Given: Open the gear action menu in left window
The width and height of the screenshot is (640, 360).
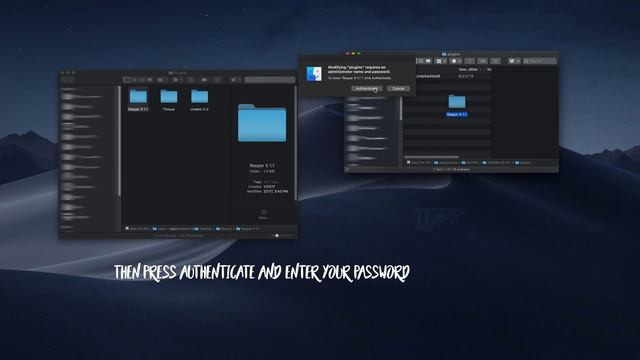Looking at the screenshot, I should (177, 80).
